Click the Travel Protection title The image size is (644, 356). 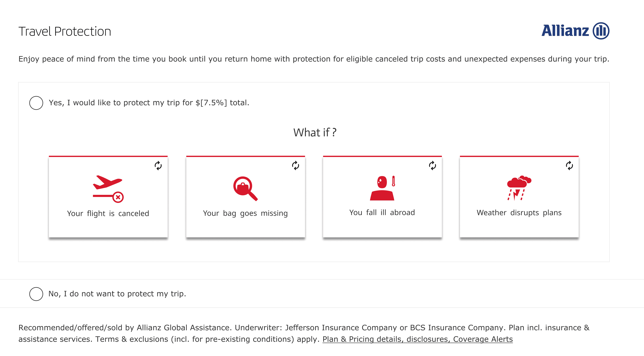click(x=65, y=31)
